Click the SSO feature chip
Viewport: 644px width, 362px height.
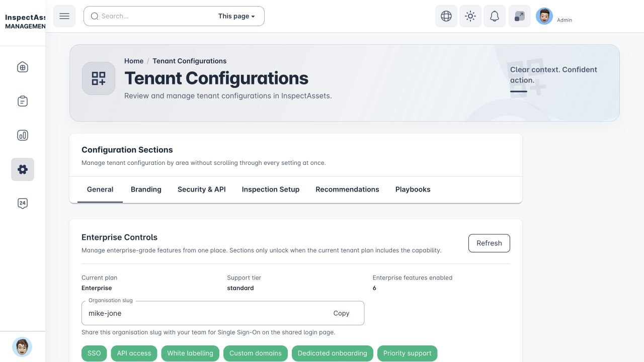(94, 353)
